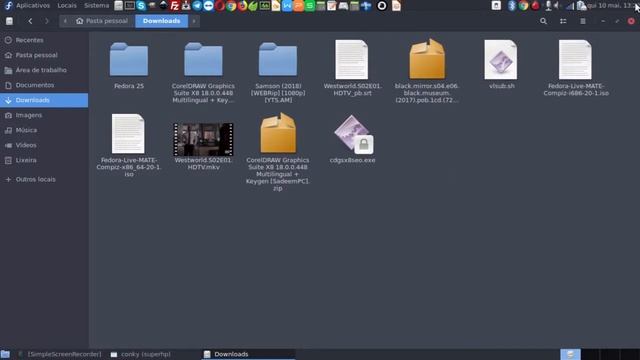Toggle the list/icon view mode button
This screenshot has width=640, height=360.
point(563,21)
